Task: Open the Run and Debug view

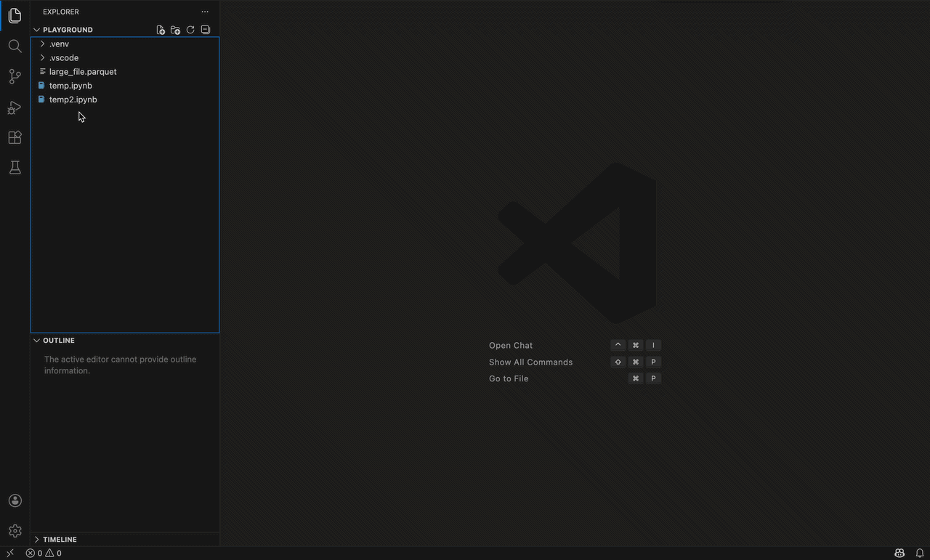Action: tap(15, 107)
